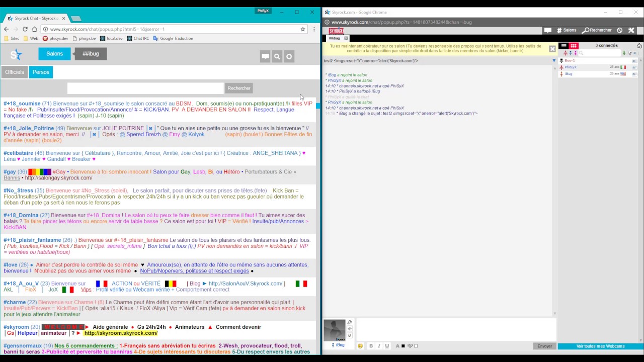
Task: Collapse the topic with blue triangle arrow
Action: pyautogui.click(x=554, y=61)
